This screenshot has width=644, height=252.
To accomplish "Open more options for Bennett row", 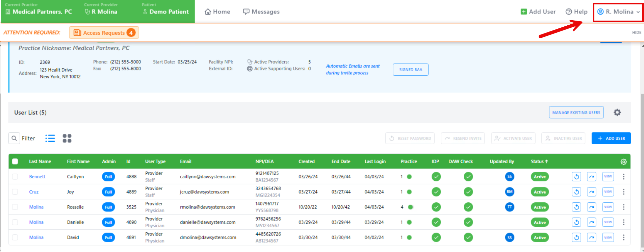I will (624, 177).
